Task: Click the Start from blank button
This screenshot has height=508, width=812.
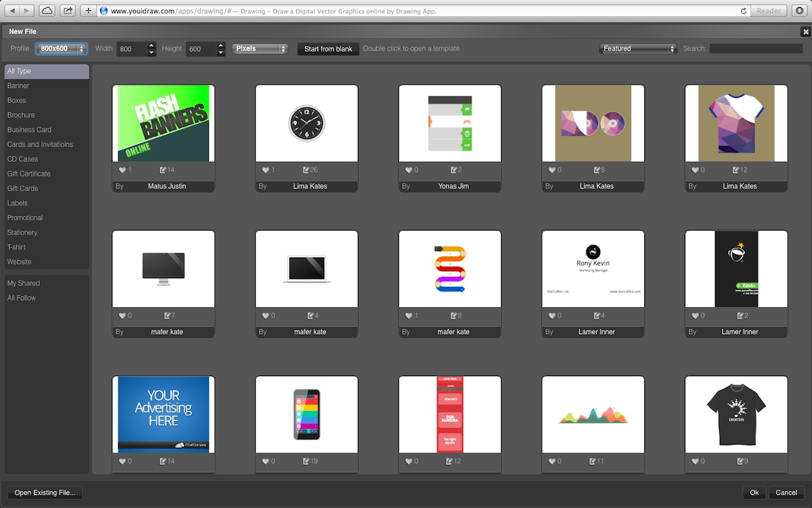Action: click(328, 49)
